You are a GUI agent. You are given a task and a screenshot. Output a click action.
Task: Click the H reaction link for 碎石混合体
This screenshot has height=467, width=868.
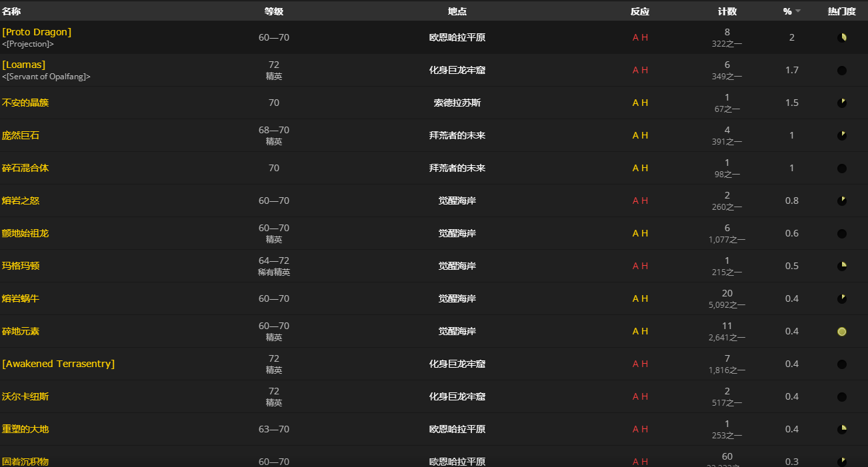(644, 168)
